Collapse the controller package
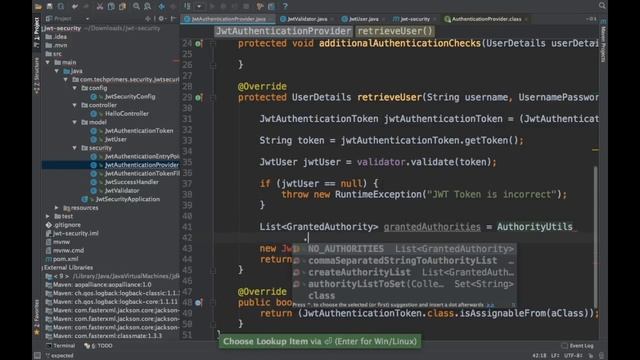The image size is (640, 360). 75,105
